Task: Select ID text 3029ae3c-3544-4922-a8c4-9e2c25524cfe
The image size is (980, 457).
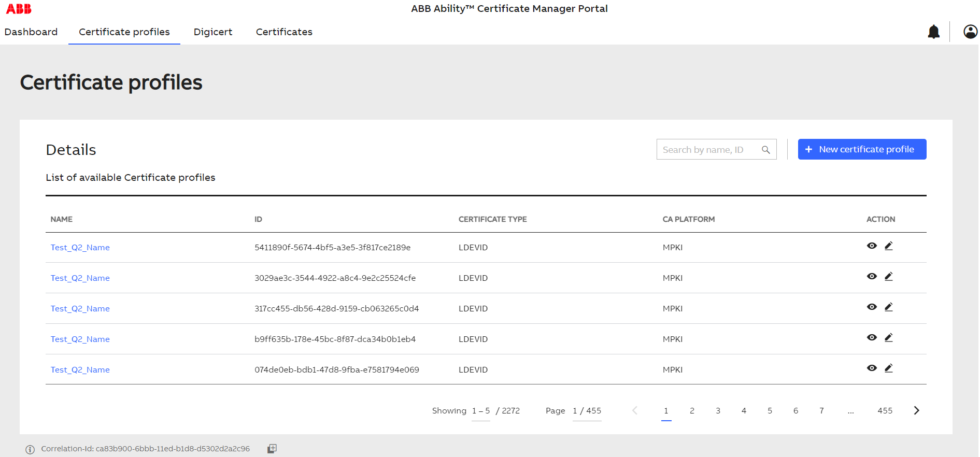Action: tap(335, 278)
